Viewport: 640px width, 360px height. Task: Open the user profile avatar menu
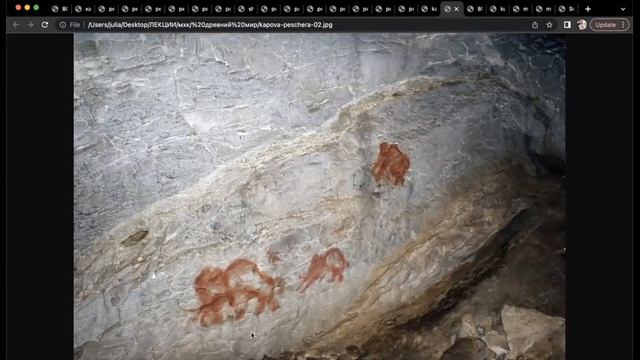582,25
